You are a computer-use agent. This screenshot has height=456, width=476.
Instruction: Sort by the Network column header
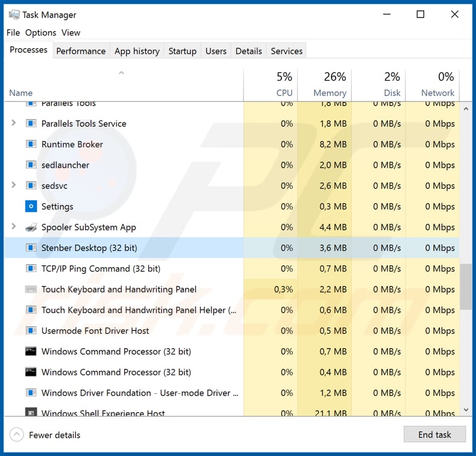pyautogui.click(x=433, y=86)
